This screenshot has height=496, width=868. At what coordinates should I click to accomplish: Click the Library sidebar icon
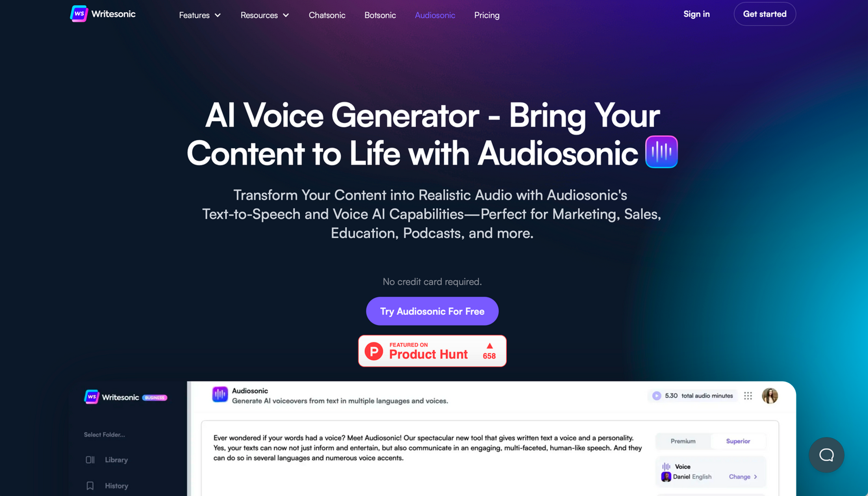point(90,459)
